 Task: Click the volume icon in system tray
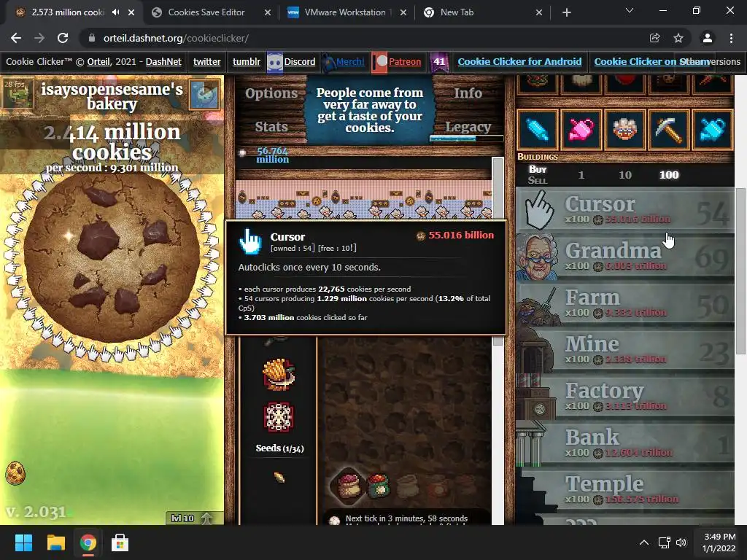[681, 542]
